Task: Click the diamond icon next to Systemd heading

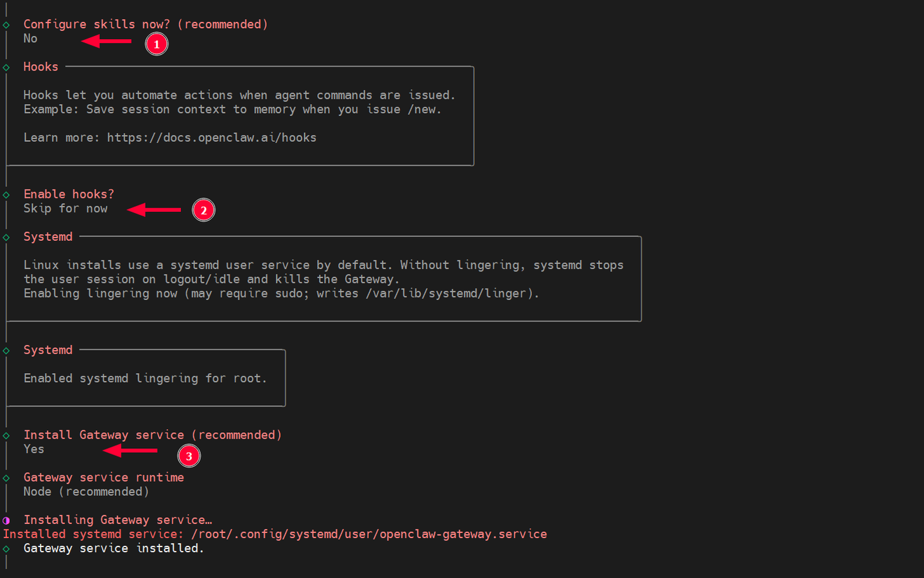Action: [6, 236]
